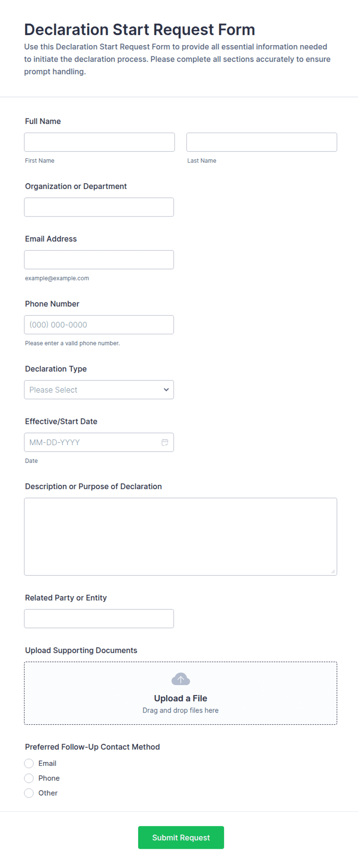This screenshot has width=358, height=868.
Task: Submit the request with the green button
Action: [181, 838]
